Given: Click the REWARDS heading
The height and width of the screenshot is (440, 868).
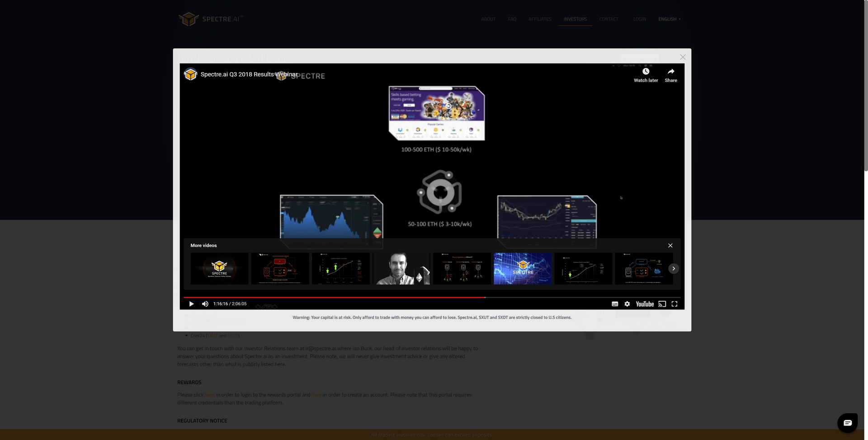Looking at the screenshot, I should click(189, 383).
